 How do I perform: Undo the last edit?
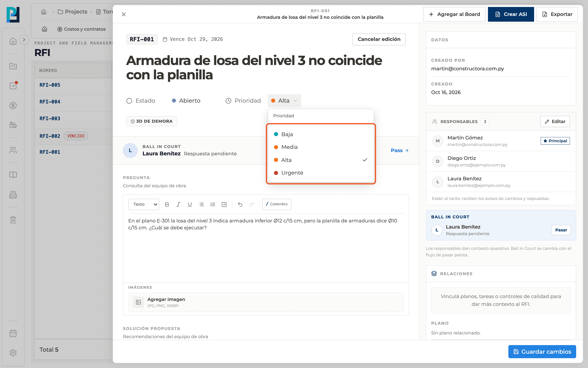[240, 204]
